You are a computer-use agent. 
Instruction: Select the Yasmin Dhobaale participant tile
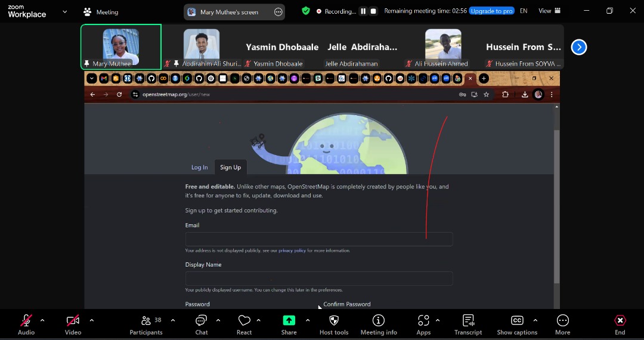tap(281, 47)
